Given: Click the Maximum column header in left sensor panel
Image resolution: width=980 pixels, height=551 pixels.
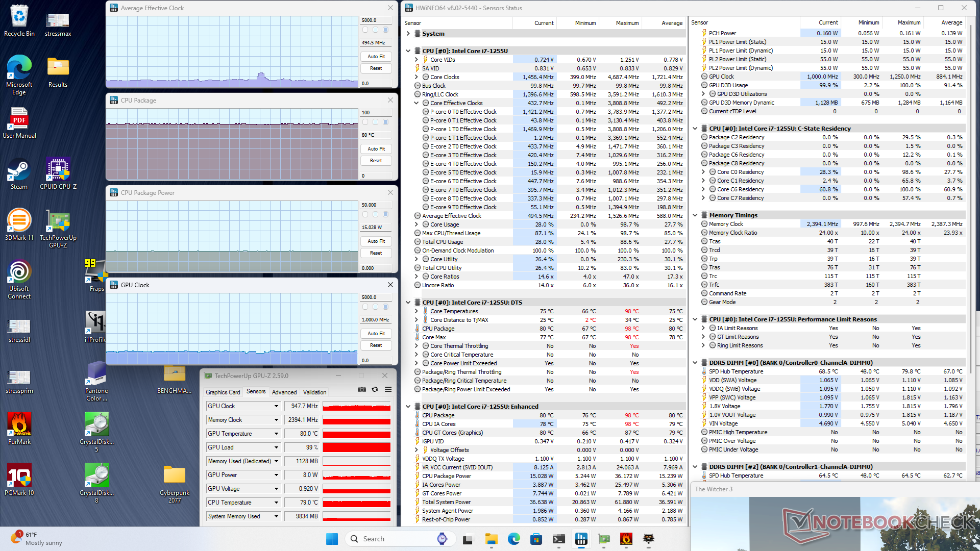Looking at the screenshot, I should tap(620, 23).
